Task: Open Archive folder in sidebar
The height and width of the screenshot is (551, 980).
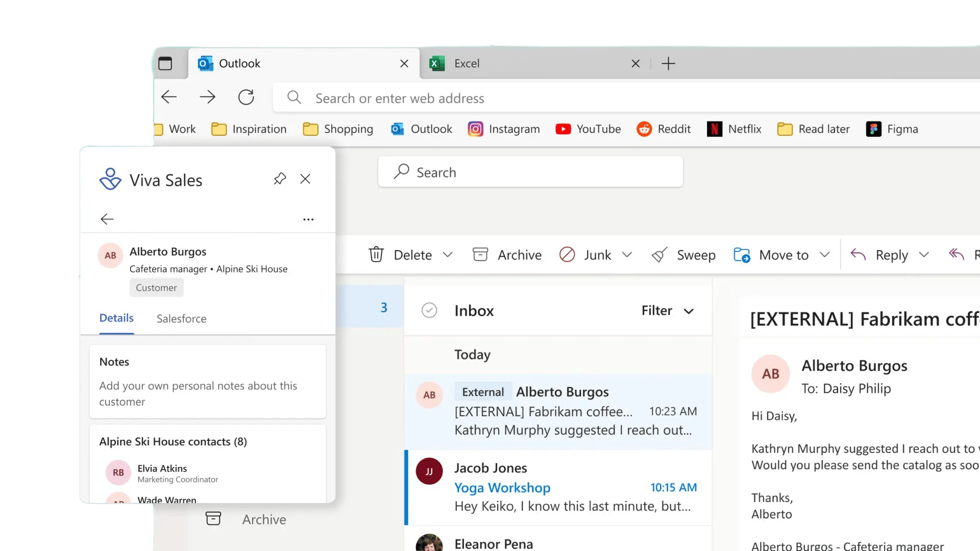Action: click(246, 519)
